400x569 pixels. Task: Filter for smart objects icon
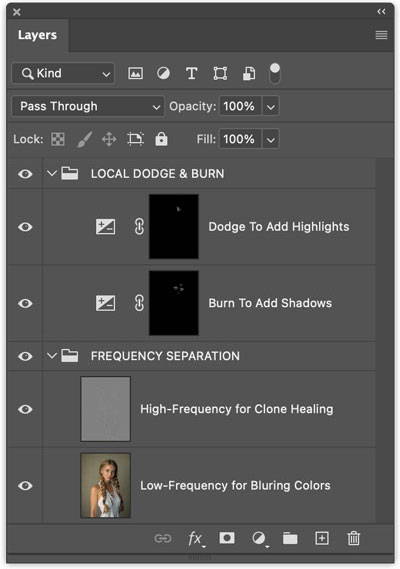pyautogui.click(x=249, y=73)
